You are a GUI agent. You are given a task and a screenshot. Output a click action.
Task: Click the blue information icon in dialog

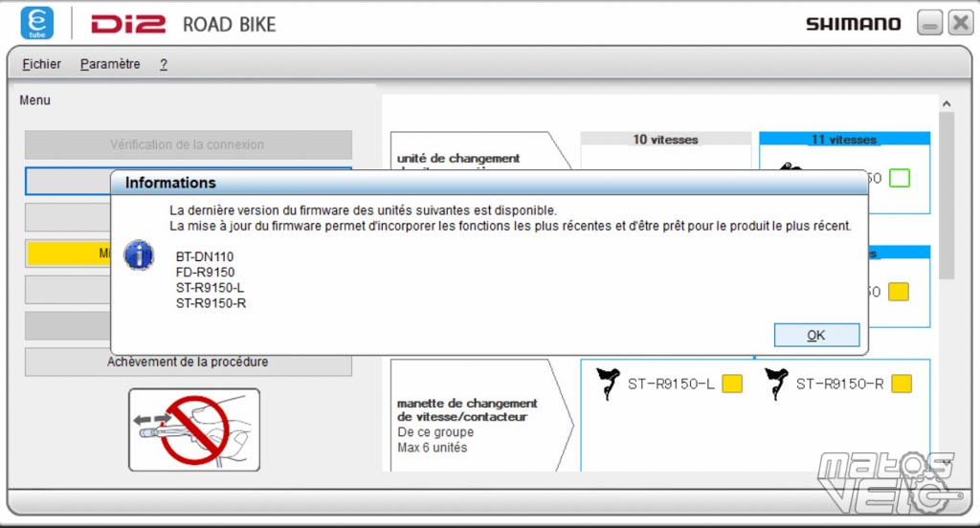tap(139, 255)
